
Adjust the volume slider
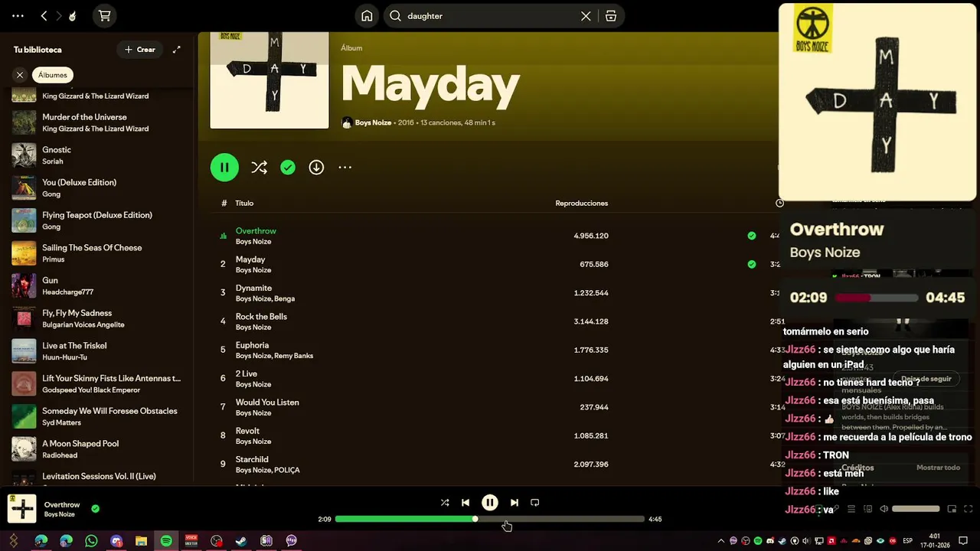[916, 509]
